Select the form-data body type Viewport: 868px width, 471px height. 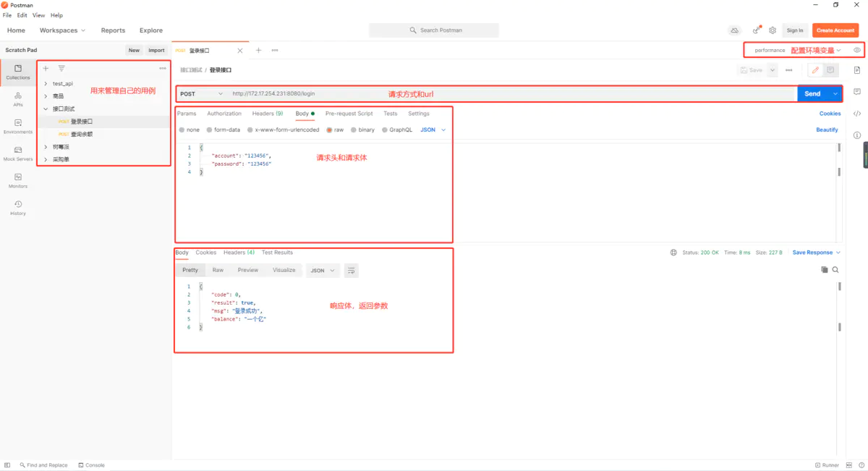[223, 130]
